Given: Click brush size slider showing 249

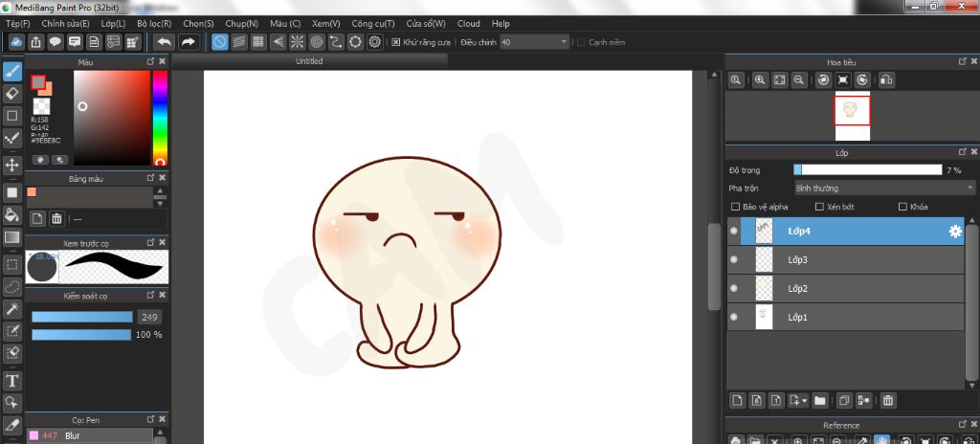Looking at the screenshot, I should click(x=82, y=317).
